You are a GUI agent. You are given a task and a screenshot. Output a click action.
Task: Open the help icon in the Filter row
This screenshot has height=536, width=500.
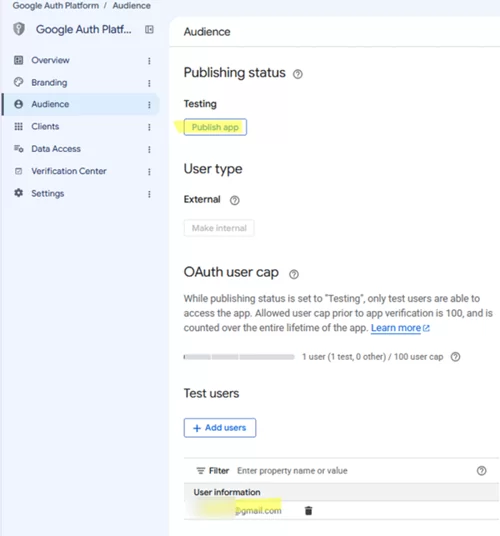[x=482, y=471]
